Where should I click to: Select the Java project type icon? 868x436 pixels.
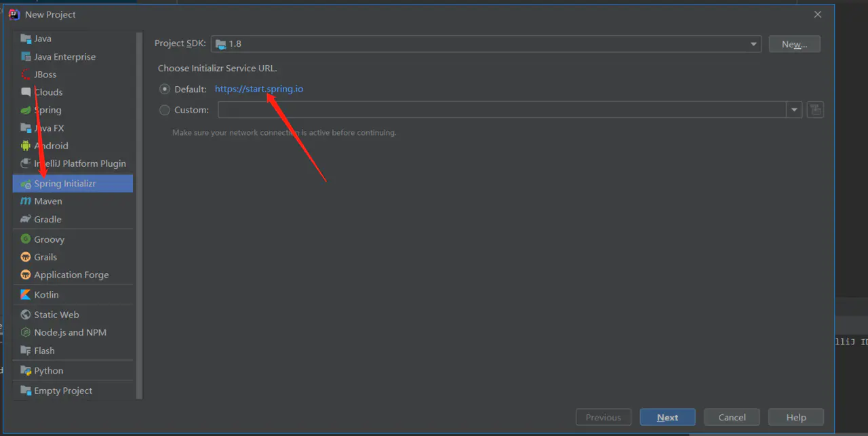(x=26, y=39)
